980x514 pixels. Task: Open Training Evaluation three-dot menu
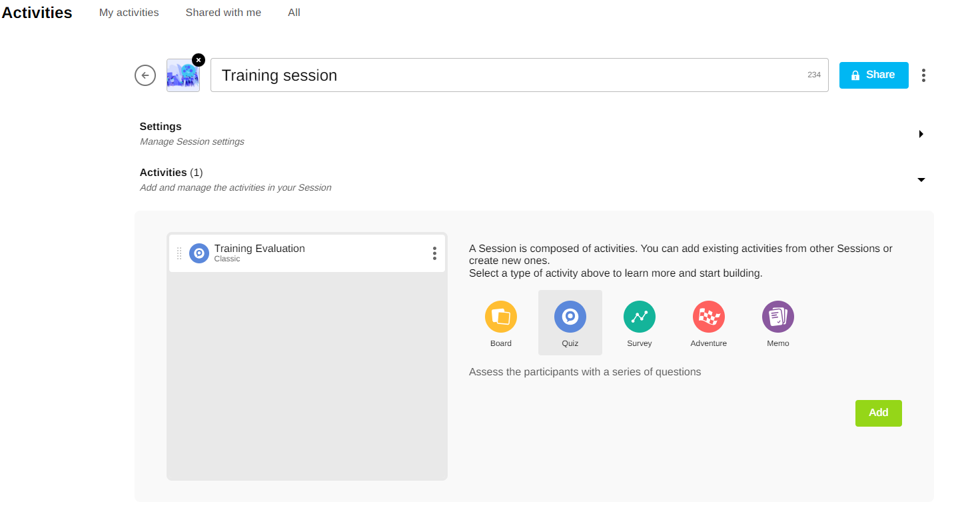point(434,253)
